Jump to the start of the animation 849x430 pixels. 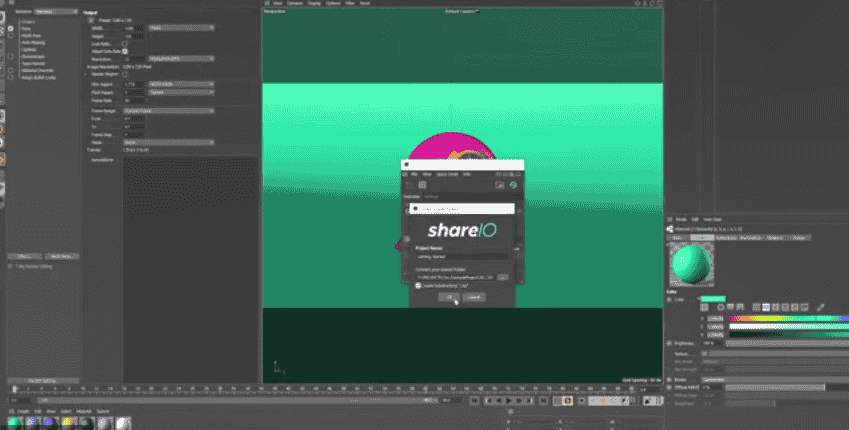coord(475,401)
